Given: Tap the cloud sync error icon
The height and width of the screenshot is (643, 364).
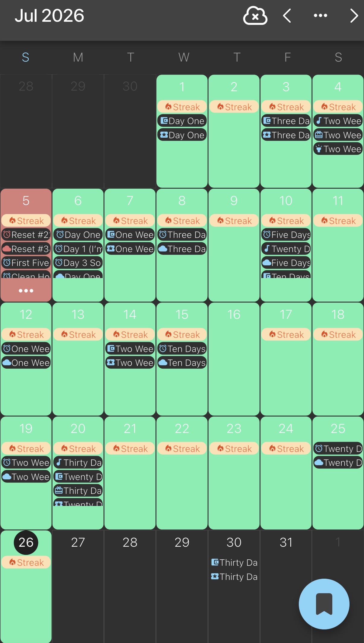Looking at the screenshot, I should tap(255, 16).
